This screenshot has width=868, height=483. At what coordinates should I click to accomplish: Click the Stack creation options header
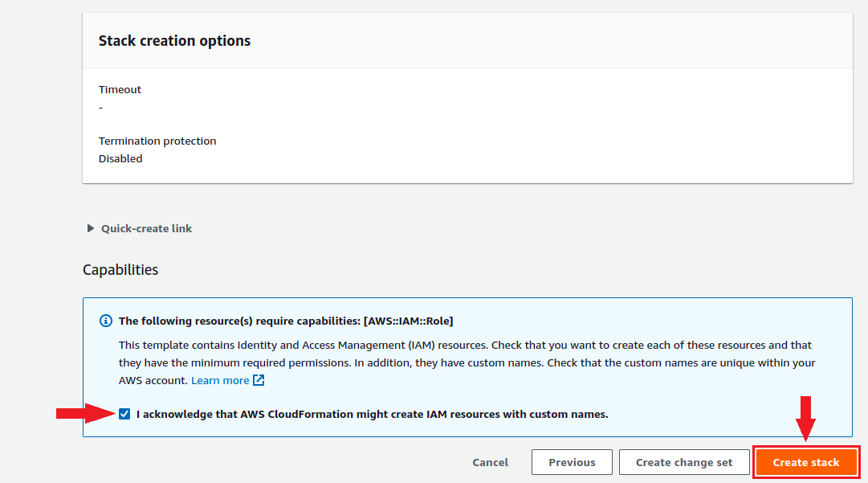pyautogui.click(x=174, y=41)
